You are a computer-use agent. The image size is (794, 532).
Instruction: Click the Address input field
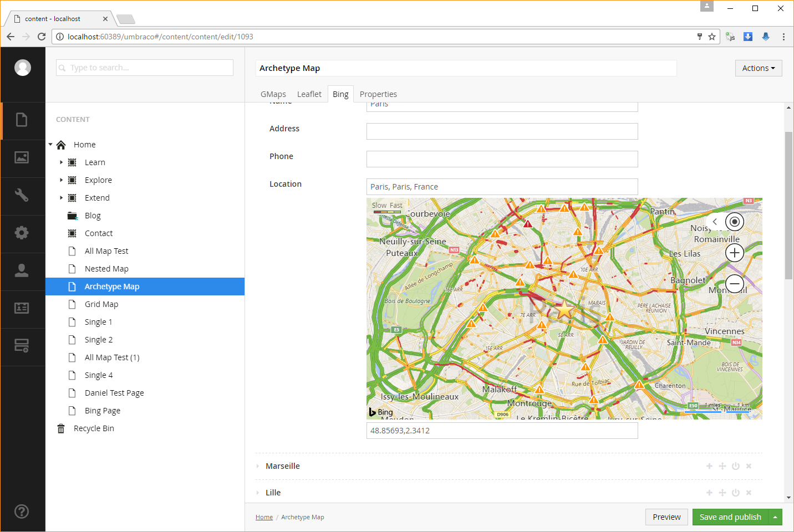(x=502, y=131)
